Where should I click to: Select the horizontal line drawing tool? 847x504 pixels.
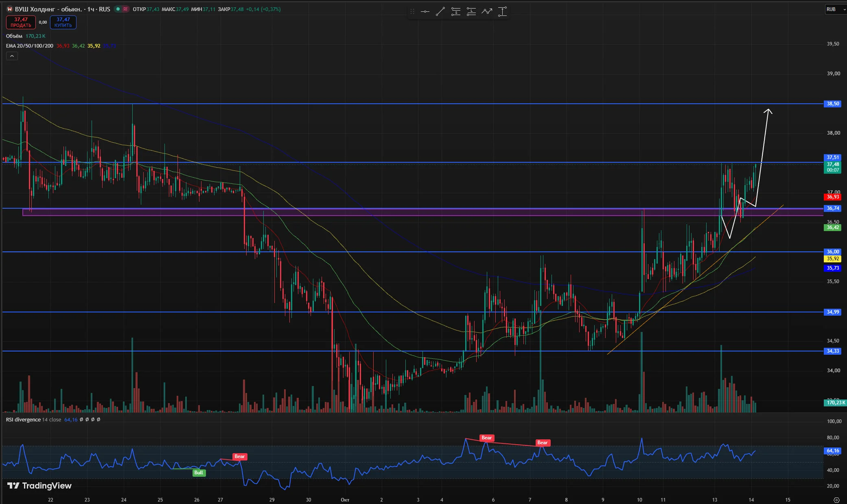pos(425,12)
